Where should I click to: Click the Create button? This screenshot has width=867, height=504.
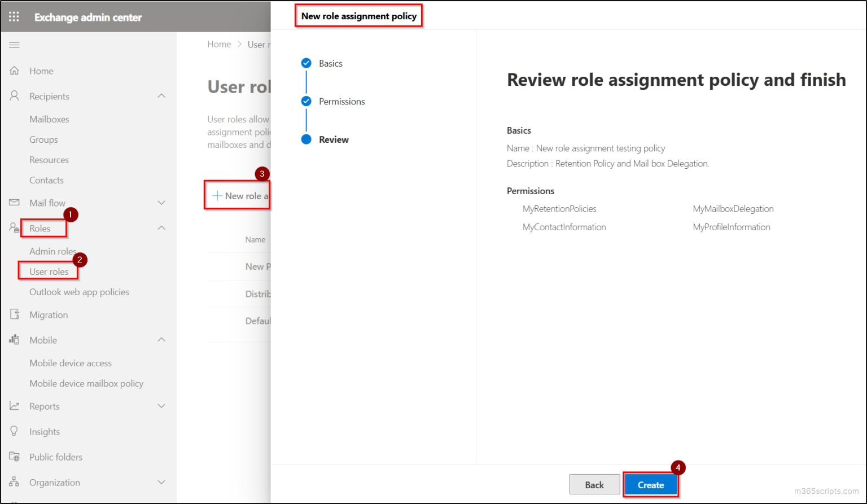coord(650,484)
